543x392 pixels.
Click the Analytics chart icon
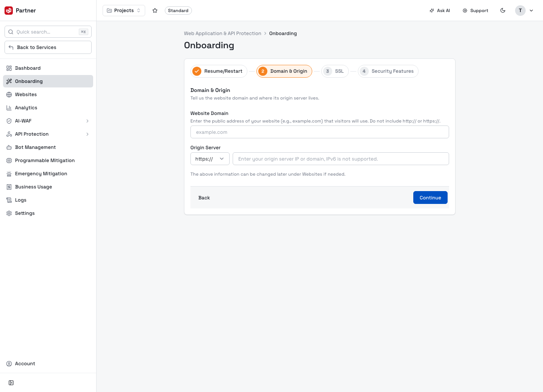click(x=9, y=108)
